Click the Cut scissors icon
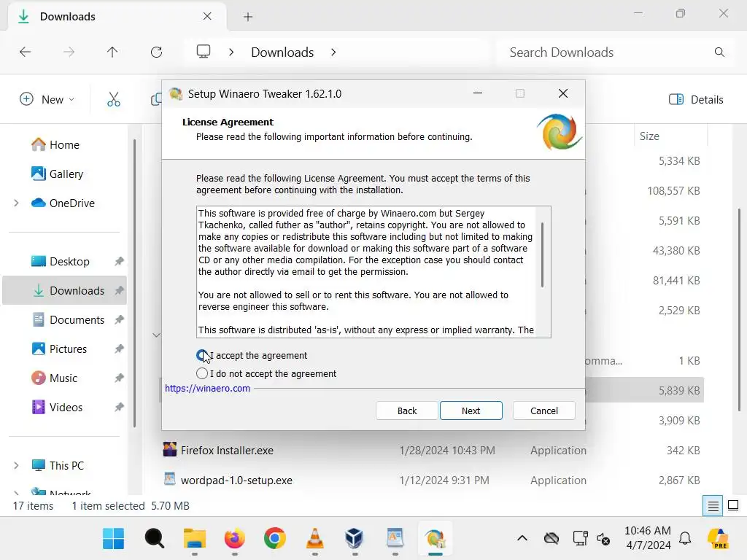 coord(113,99)
